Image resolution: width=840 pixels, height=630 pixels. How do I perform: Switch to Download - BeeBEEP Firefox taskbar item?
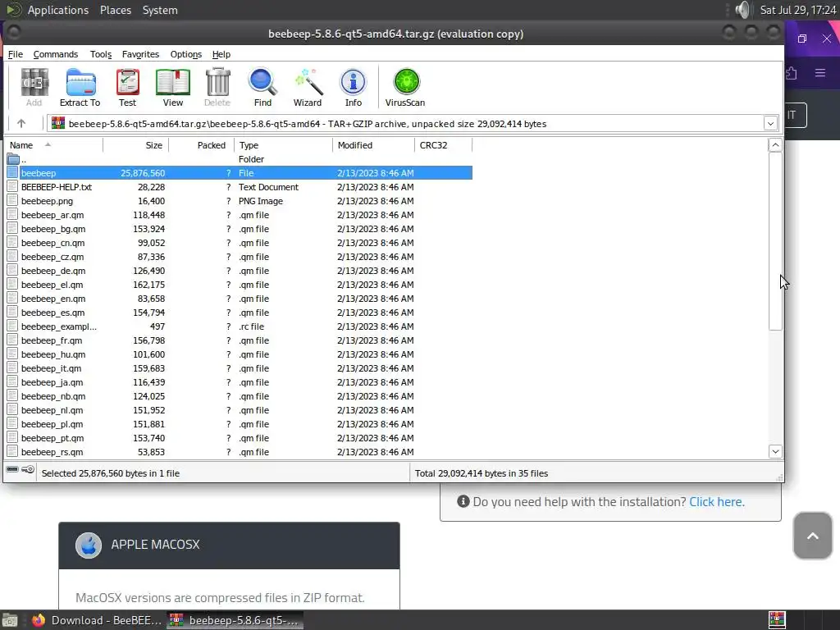pos(97,620)
